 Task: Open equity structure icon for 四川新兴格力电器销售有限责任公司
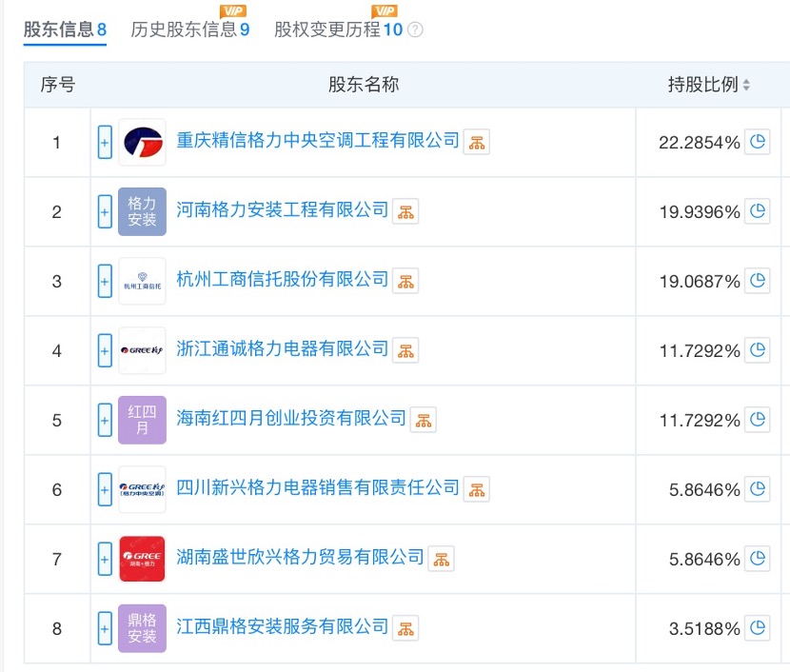(477, 490)
